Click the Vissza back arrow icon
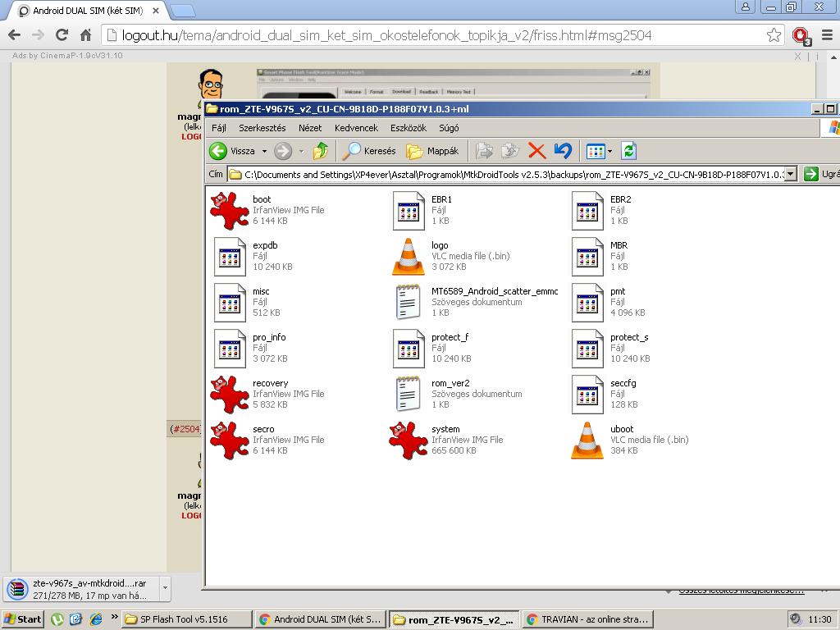 [x=218, y=151]
